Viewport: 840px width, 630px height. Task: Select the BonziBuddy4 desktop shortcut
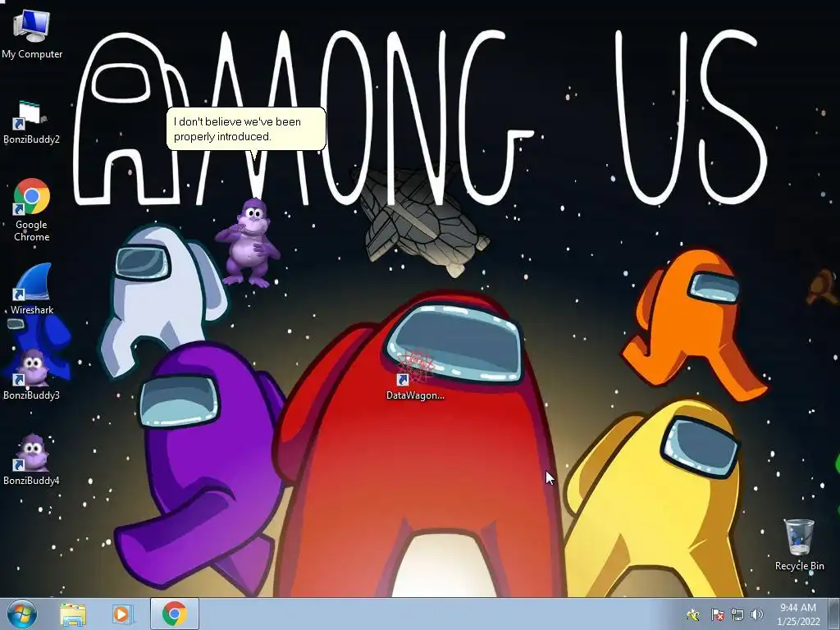click(32, 459)
